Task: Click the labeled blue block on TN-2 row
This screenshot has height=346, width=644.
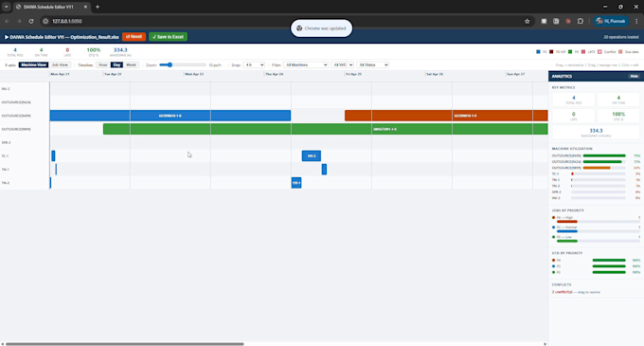Action: (296, 183)
